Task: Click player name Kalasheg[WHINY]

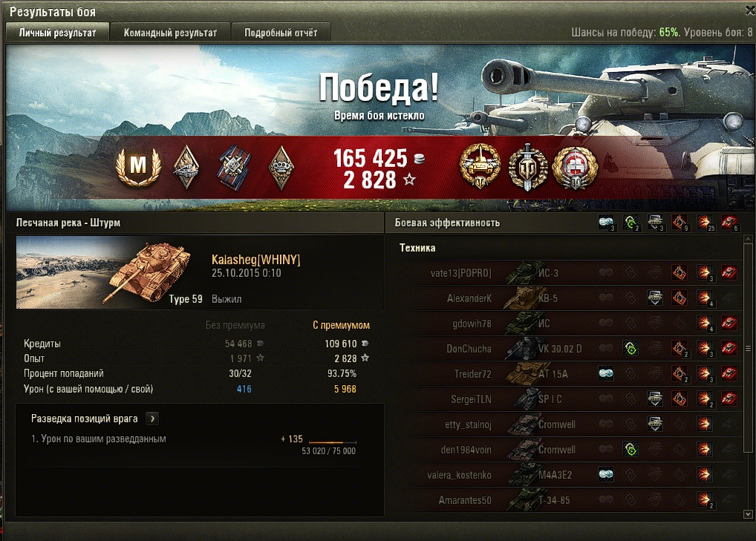Action: [x=255, y=259]
